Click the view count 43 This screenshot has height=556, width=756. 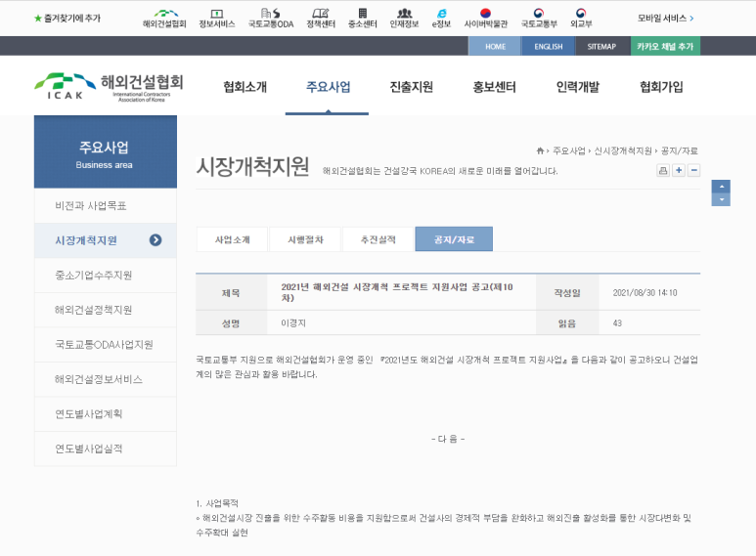click(x=617, y=323)
